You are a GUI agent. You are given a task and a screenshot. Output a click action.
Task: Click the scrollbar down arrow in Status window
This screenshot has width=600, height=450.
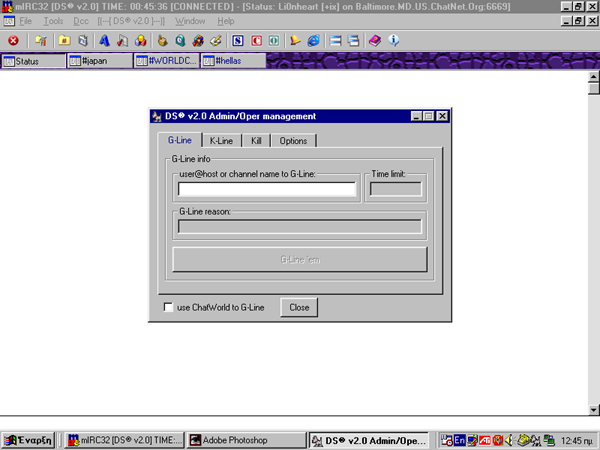tap(593, 409)
